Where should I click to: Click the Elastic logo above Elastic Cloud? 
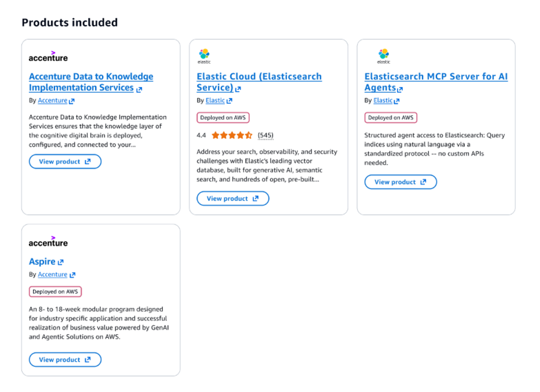pyautogui.click(x=203, y=54)
